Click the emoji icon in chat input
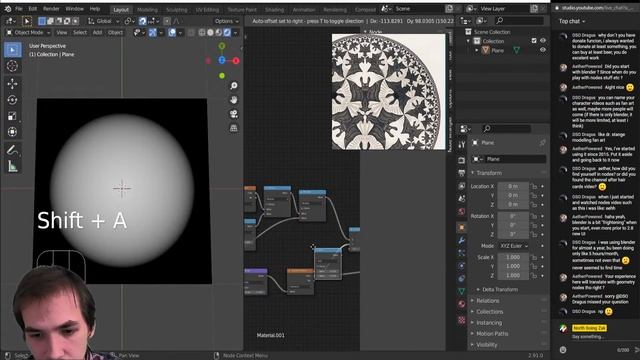Screen dimensions: 640x360 [x=563, y=350]
